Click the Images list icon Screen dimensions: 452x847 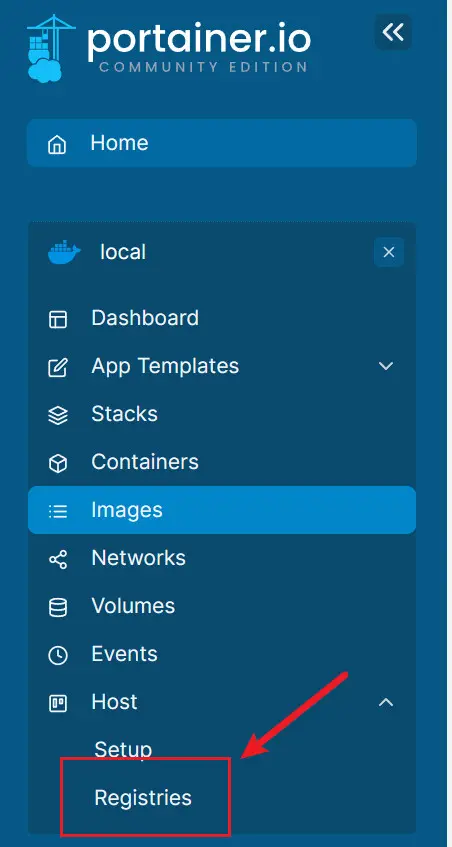[x=58, y=511]
